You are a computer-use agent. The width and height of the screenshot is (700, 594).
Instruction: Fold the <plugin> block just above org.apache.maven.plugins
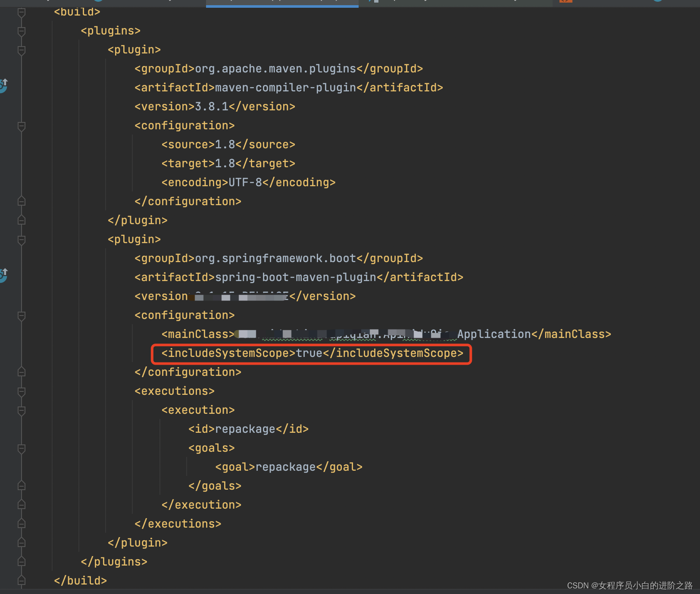point(22,50)
